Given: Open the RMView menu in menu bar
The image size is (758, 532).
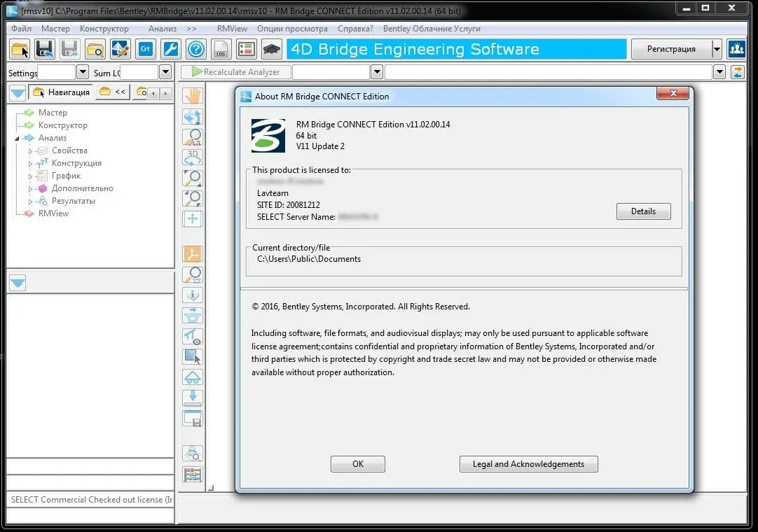Looking at the screenshot, I should tap(232, 29).
